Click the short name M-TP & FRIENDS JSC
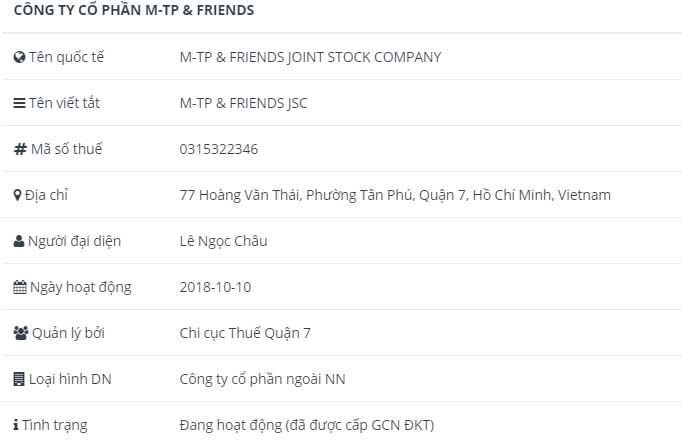This screenshot has height=447, width=682. tap(244, 103)
